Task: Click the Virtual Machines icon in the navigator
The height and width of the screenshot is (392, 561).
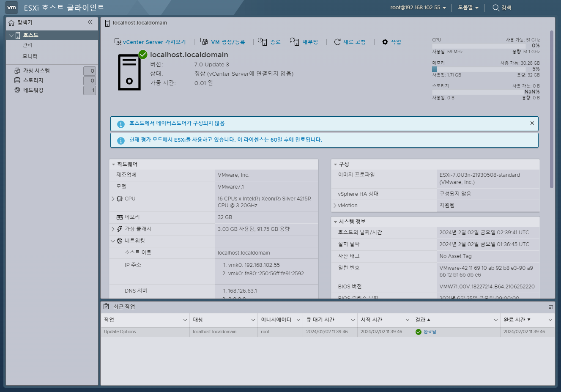Action: 17,71
